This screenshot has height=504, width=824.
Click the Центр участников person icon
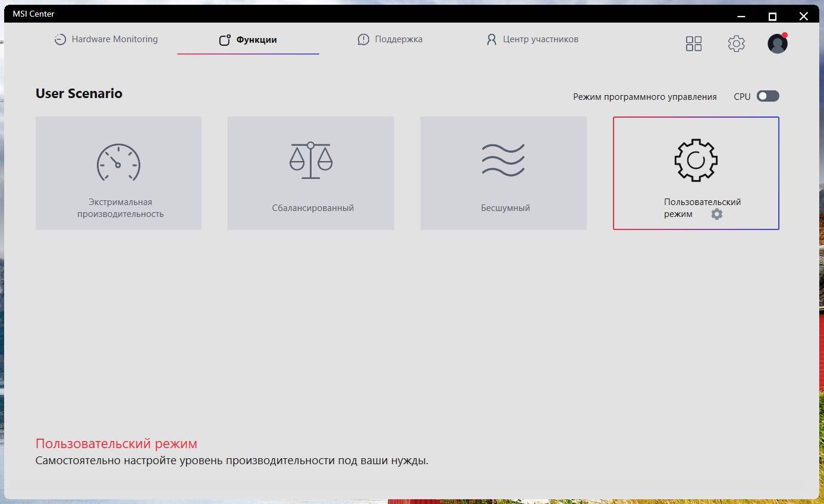coord(492,40)
